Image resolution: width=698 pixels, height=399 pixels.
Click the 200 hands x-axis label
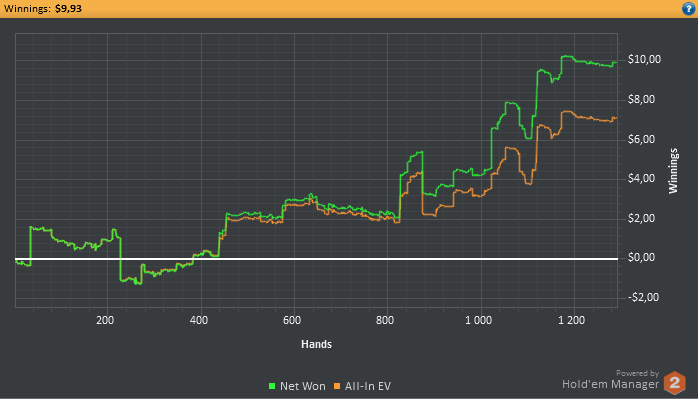tap(105, 320)
